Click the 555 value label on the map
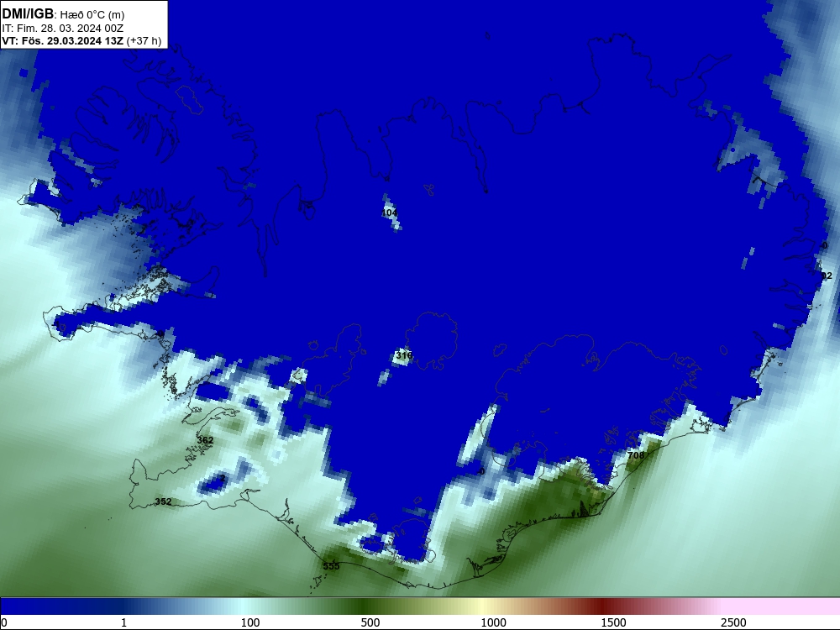The width and height of the screenshot is (840, 630). coord(331,566)
